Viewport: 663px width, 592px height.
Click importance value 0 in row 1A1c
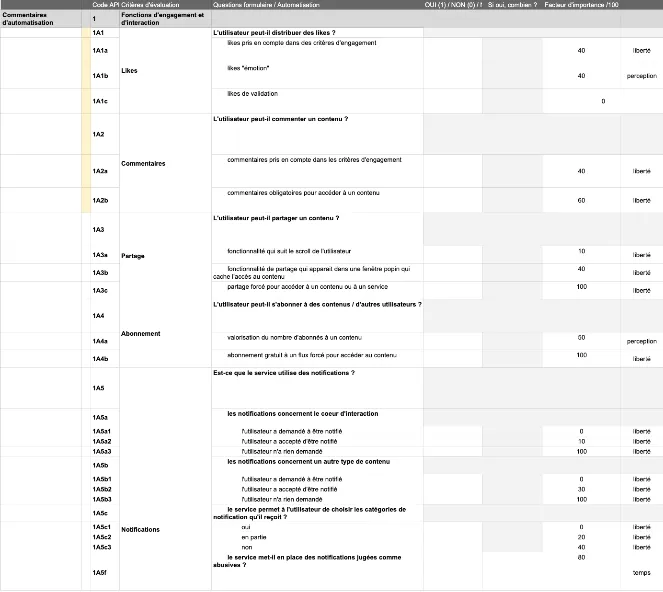(603, 101)
